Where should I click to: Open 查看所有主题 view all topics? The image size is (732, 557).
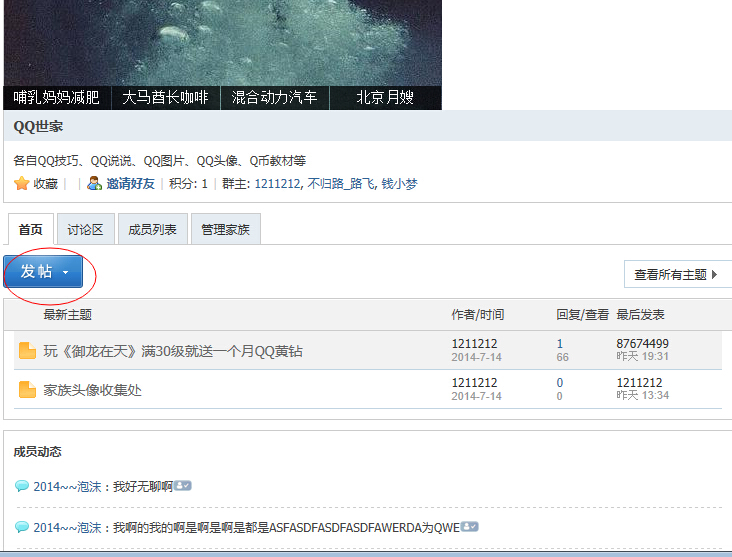click(x=677, y=275)
